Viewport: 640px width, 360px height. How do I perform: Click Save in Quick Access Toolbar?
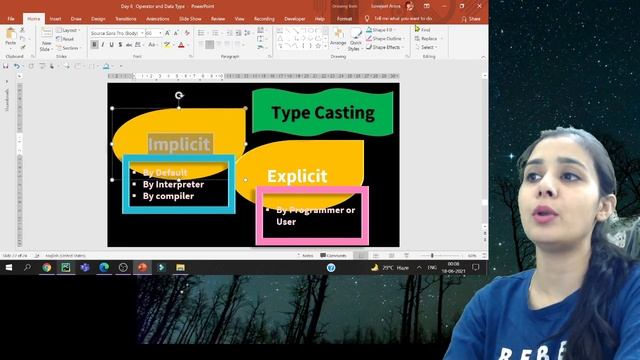(6, 66)
